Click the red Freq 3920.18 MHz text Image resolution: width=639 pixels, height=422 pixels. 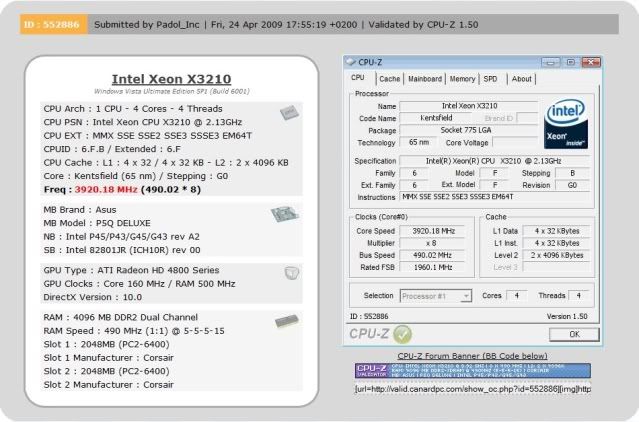pos(106,190)
